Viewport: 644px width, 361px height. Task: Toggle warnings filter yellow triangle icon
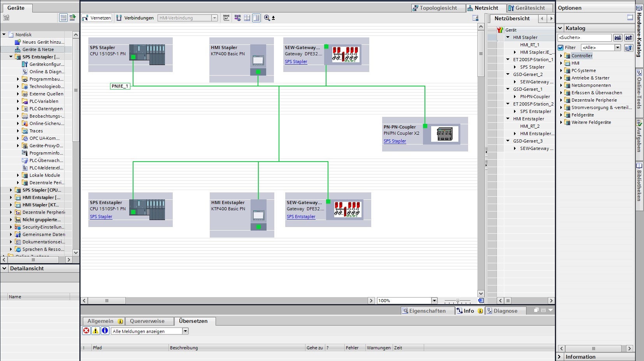coord(96,331)
